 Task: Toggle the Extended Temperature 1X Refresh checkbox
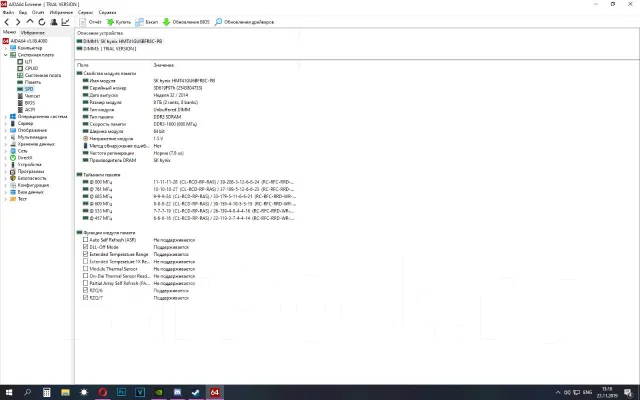85,262
